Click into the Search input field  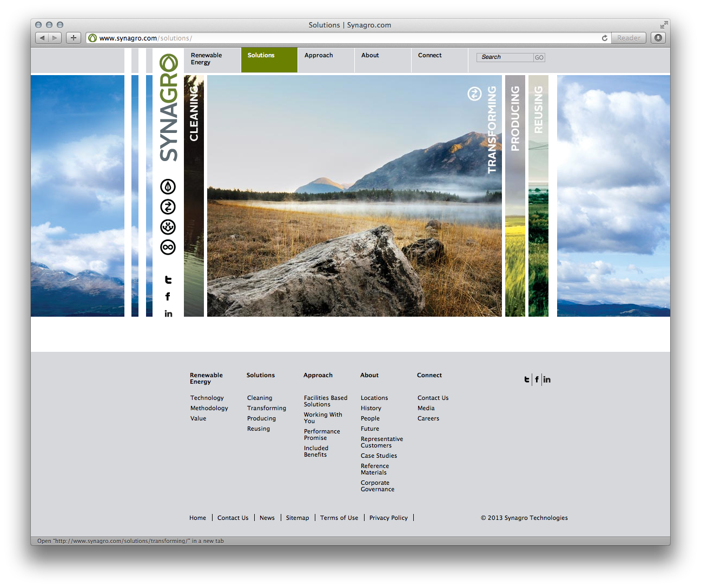click(505, 57)
